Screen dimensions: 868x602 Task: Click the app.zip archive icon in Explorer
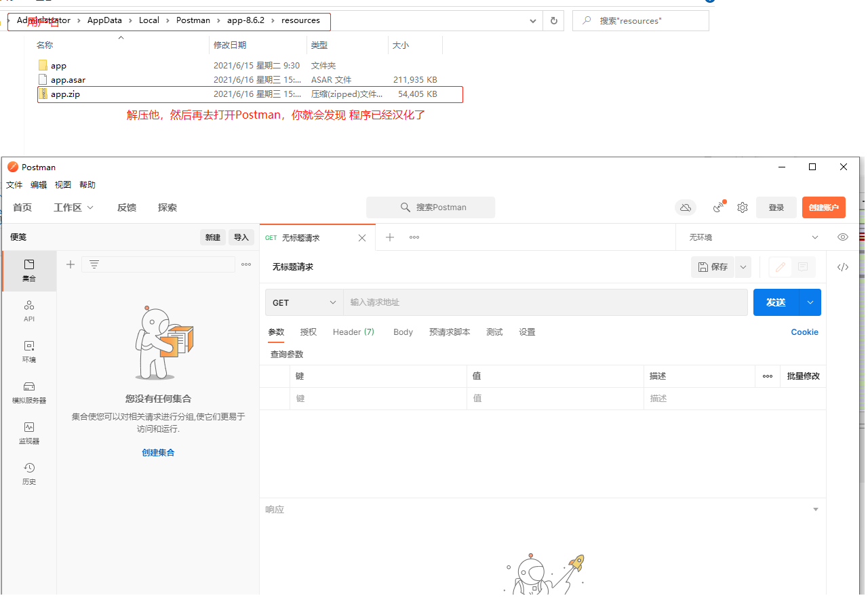point(43,94)
